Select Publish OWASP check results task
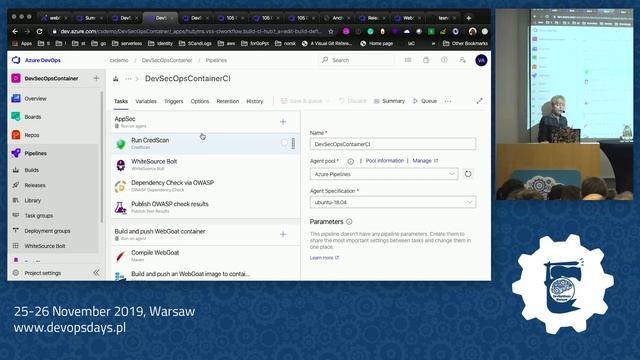This screenshot has height=360, width=640. tap(206, 207)
